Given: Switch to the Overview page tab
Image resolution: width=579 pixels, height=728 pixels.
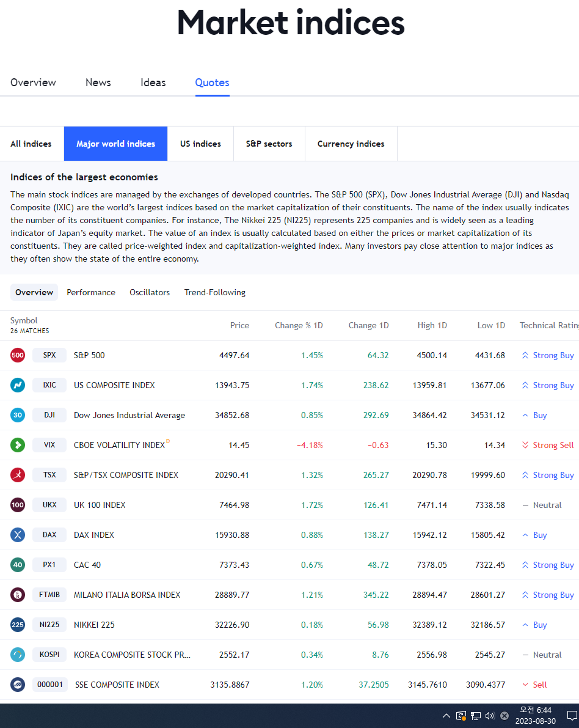Looking at the screenshot, I should 33,83.
